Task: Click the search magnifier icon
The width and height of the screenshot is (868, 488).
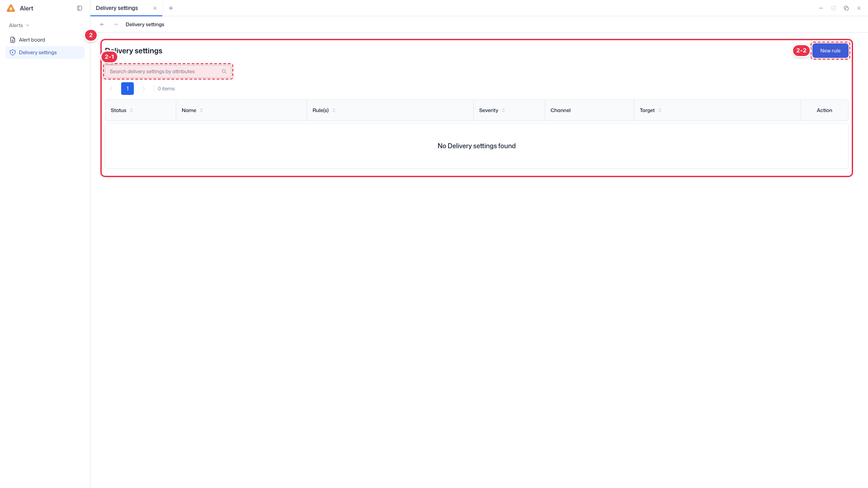Action: 224,71
